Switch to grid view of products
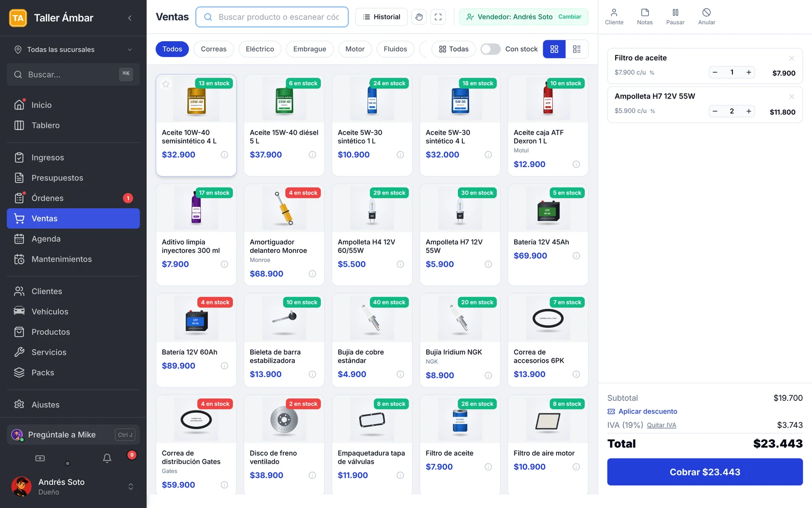Screen dimensions: 812x508 [x=554, y=49]
